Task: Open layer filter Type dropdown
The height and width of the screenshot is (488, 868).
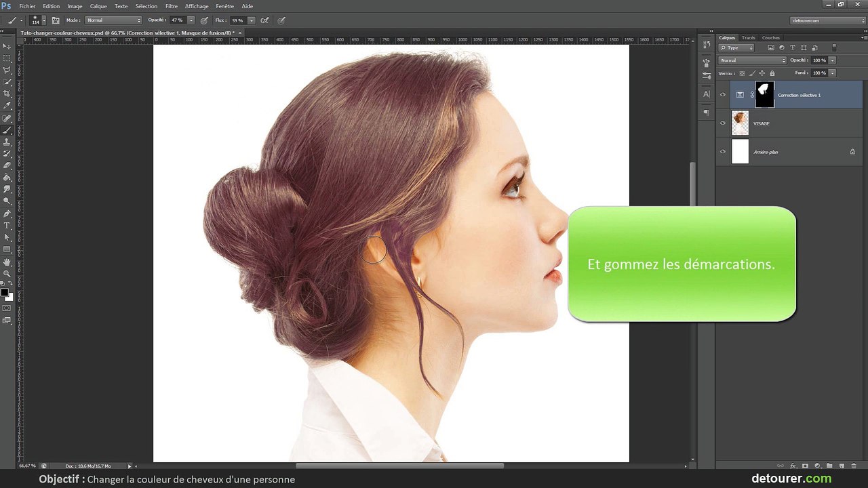Action: [x=737, y=48]
